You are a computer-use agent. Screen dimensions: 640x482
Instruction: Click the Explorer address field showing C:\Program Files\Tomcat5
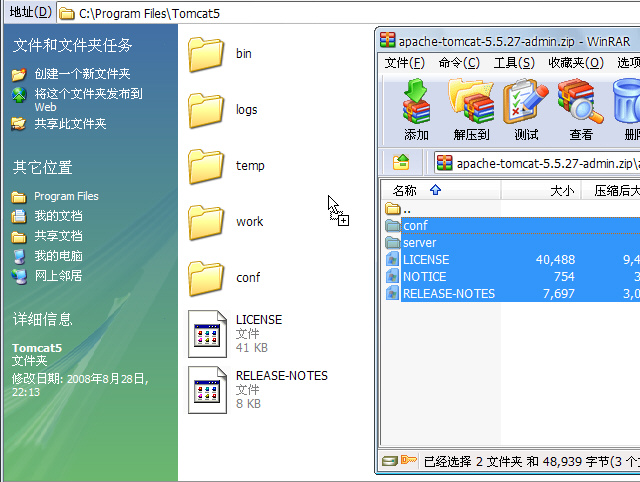click(348, 13)
